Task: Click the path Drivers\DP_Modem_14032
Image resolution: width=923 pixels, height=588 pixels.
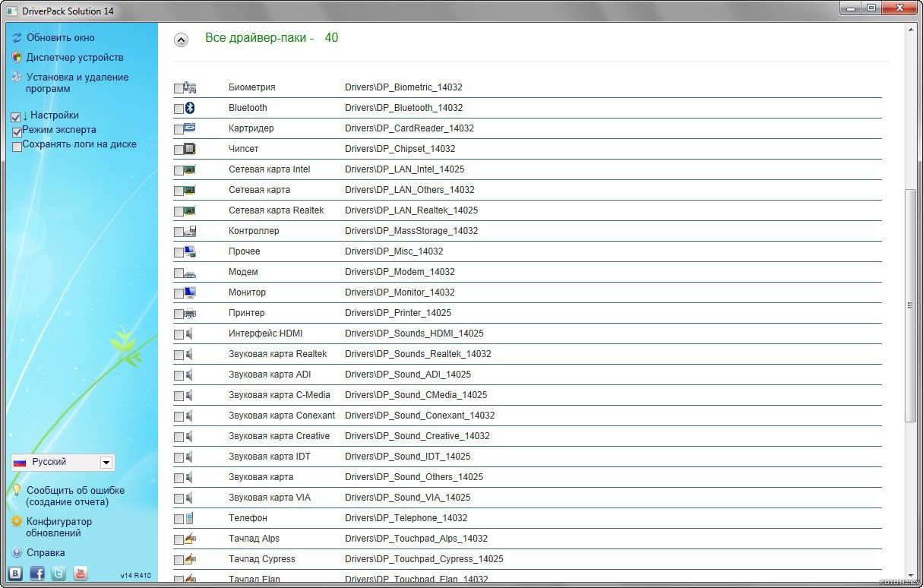Action: point(400,272)
